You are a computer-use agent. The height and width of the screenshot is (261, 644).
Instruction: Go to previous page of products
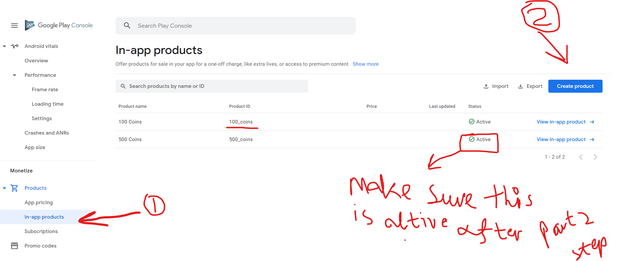click(581, 157)
